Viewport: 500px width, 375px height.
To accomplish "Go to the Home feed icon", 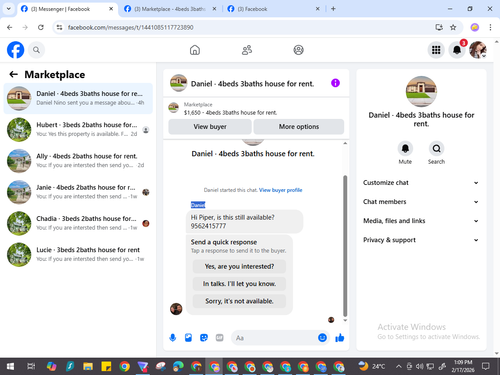I will tap(195, 50).
